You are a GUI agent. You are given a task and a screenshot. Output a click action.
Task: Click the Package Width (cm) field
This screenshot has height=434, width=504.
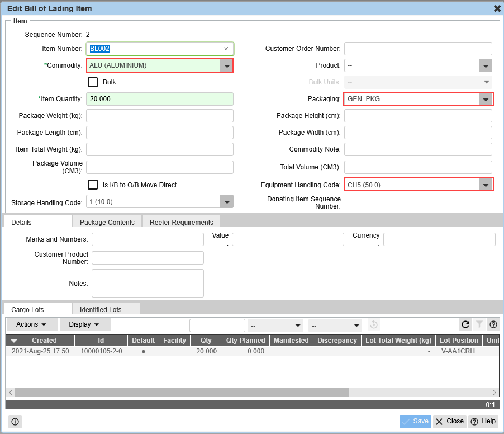coord(418,133)
